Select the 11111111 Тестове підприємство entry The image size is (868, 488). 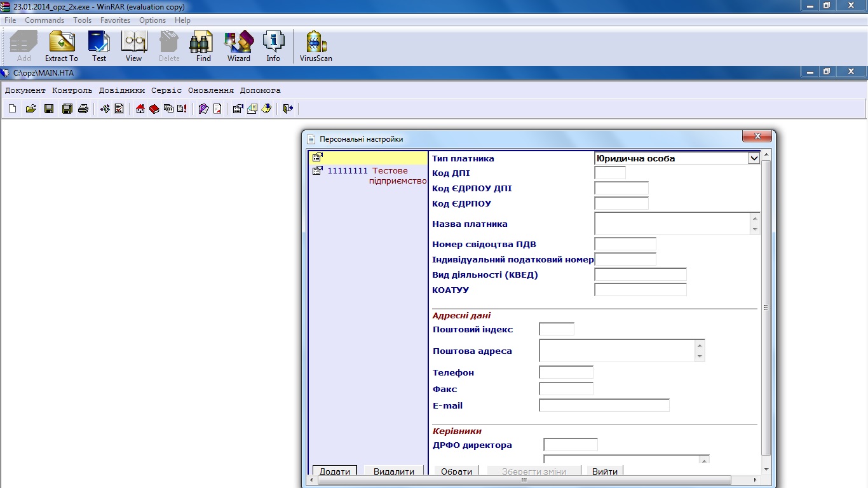click(370, 175)
